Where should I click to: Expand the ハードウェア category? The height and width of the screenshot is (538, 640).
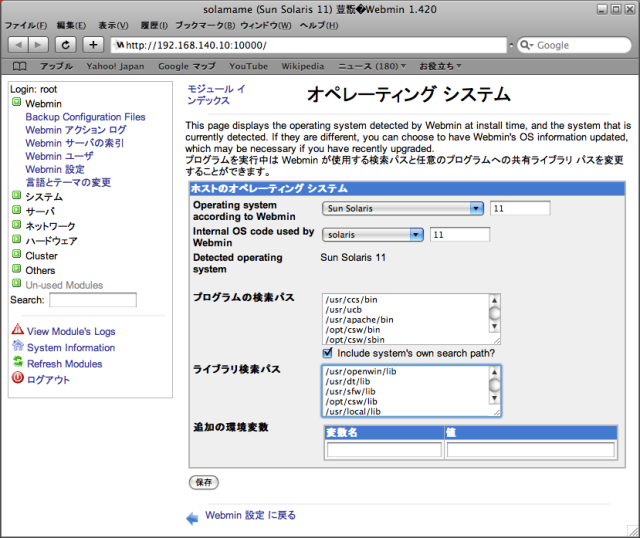click(16, 239)
